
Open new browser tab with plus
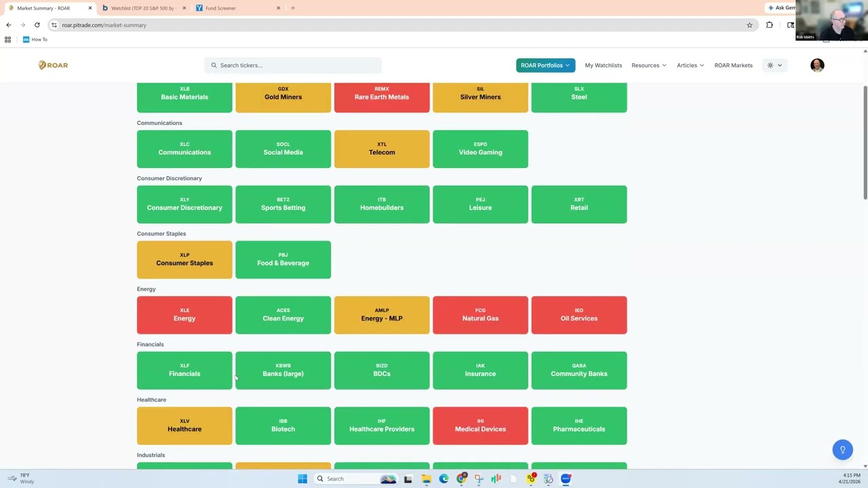pos(293,8)
